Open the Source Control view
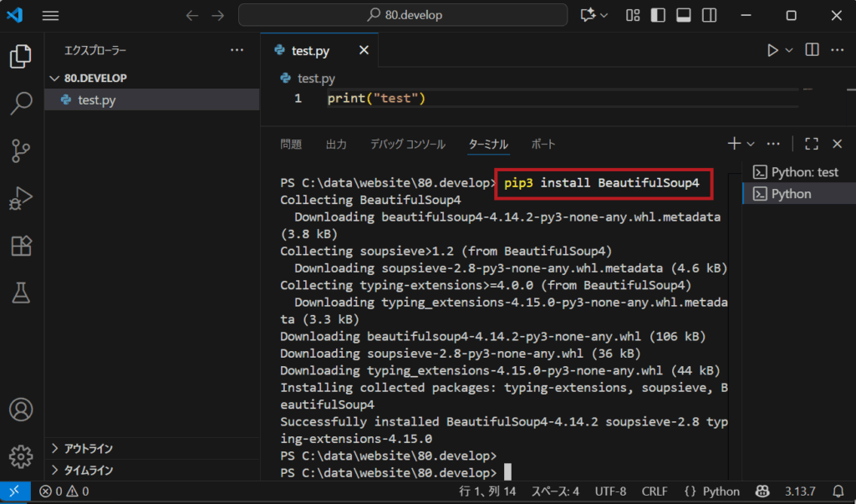The image size is (856, 504). point(21,150)
